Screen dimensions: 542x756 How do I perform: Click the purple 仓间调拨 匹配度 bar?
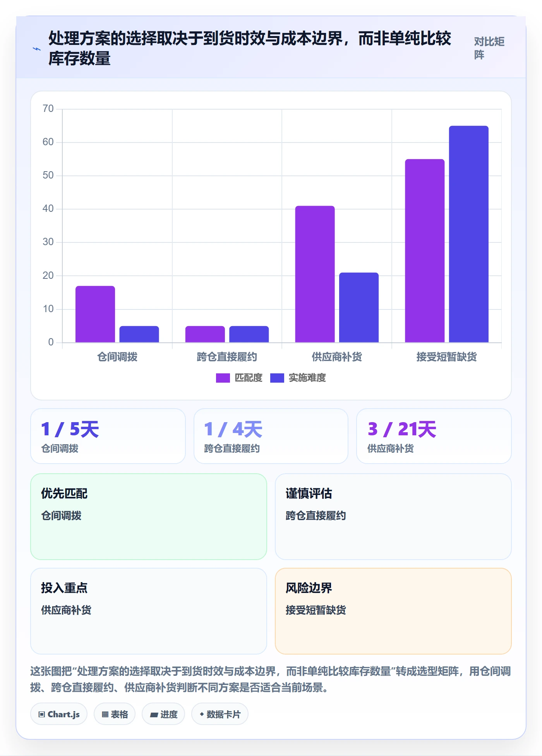[x=95, y=314]
